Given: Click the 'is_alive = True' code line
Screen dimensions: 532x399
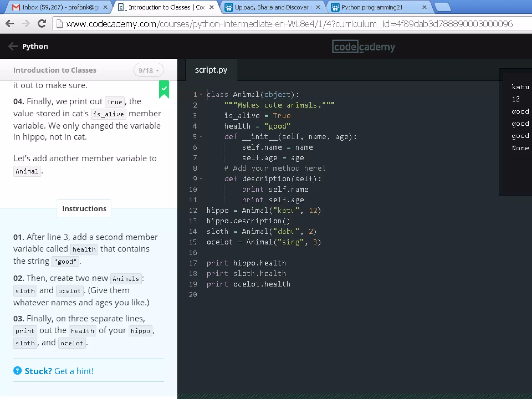Looking at the screenshot, I should [257, 116].
